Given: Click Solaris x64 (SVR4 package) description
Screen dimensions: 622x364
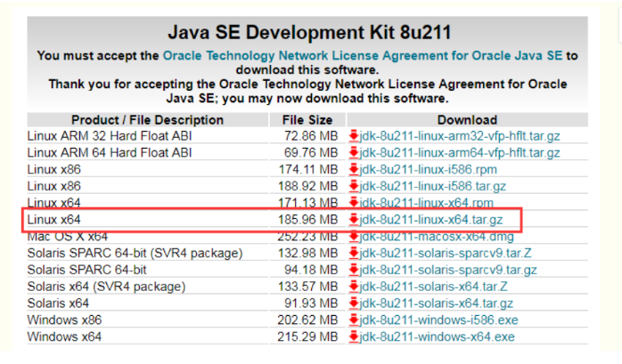Looking at the screenshot, I should 106,287.
